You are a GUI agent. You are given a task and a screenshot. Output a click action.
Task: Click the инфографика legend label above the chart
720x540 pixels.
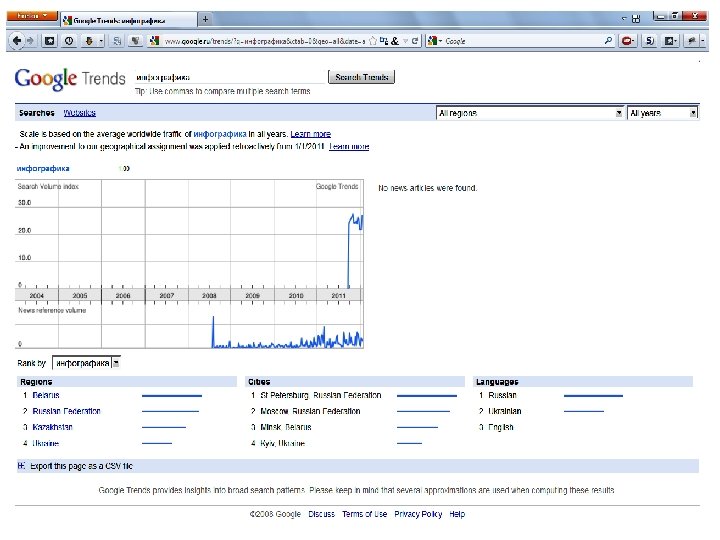(43, 169)
